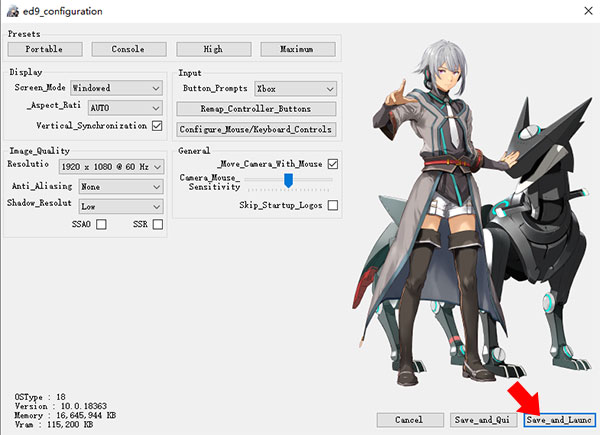600x435 pixels.
Task: Open the Shadow_Resolution Low dropdown
Action: pyautogui.click(x=121, y=207)
